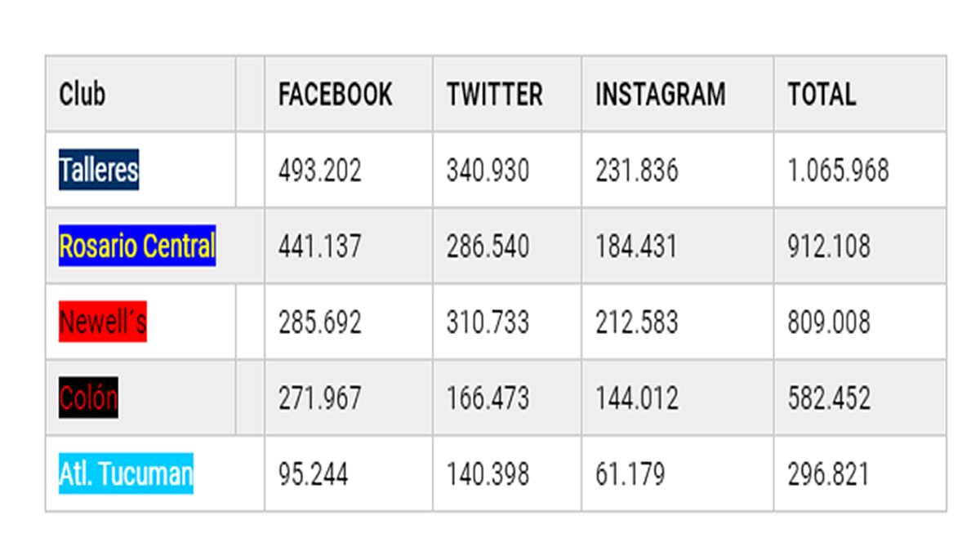Click Colón Instagram value 144.012
The image size is (980, 551).
(636, 398)
